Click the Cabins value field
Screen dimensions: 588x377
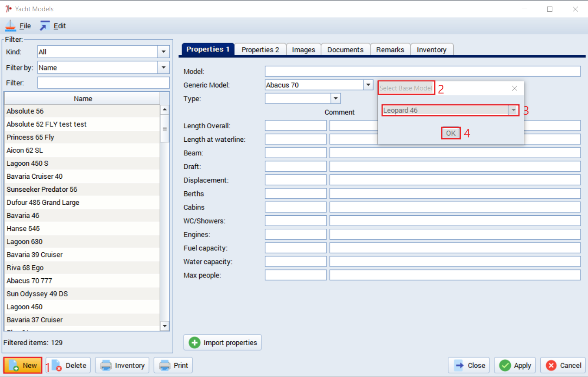(x=296, y=207)
